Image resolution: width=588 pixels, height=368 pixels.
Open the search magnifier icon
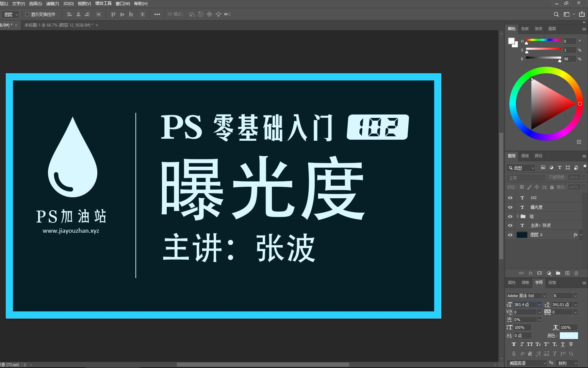[x=556, y=14]
